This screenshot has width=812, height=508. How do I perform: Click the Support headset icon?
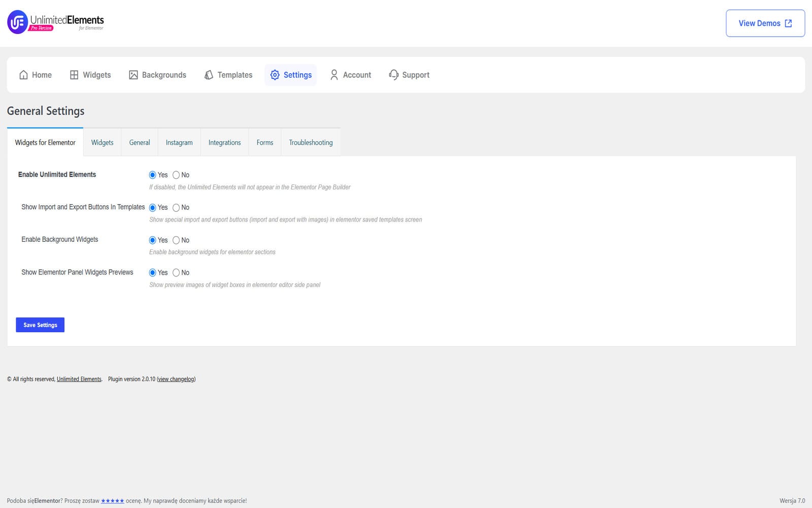click(x=394, y=75)
